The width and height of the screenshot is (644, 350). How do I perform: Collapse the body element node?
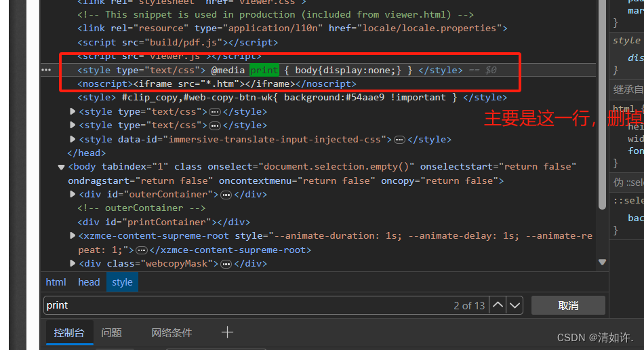(61, 167)
